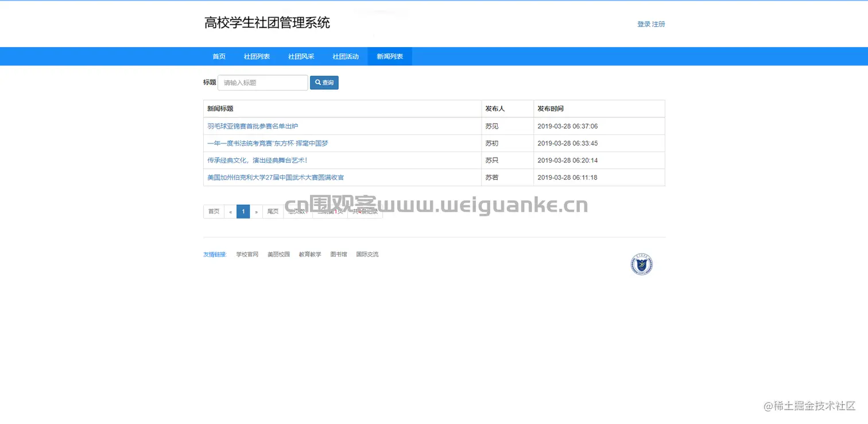This screenshot has width=868, height=424.
Task: Click the school emblem logo in footer
Action: (x=641, y=264)
